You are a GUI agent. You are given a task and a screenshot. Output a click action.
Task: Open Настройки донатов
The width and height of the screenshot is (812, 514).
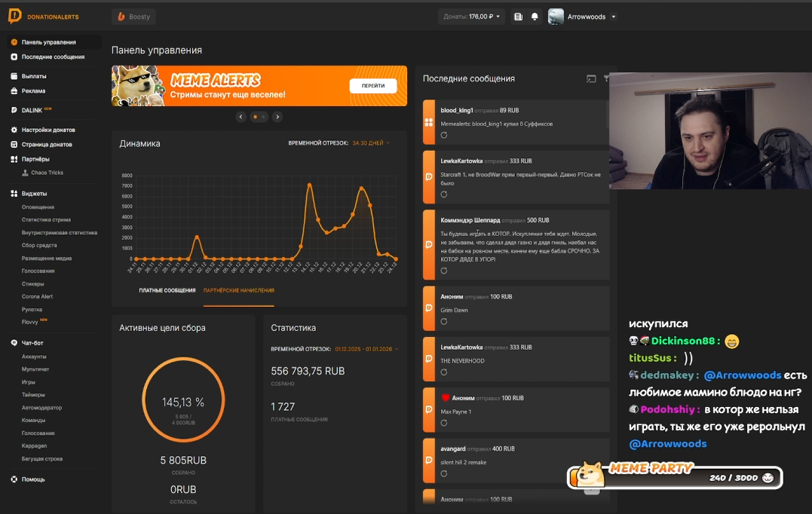click(48, 130)
